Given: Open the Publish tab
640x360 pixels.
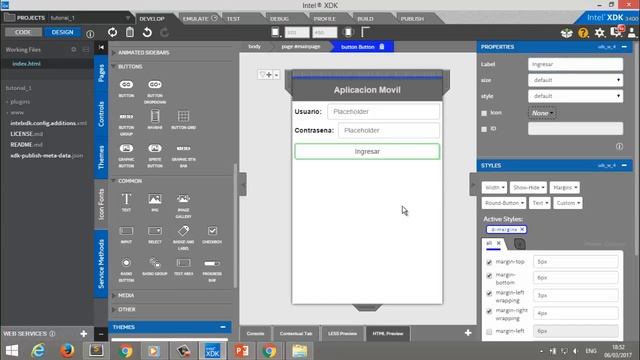Looking at the screenshot, I should coord(412,19).
